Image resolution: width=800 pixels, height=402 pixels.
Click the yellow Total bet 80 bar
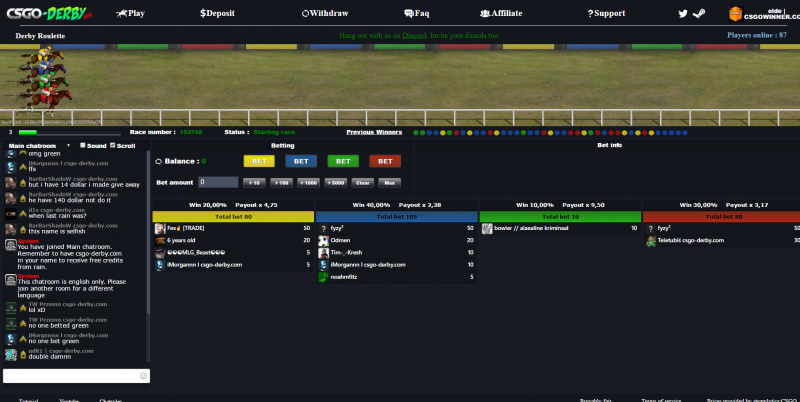point(233,217)
